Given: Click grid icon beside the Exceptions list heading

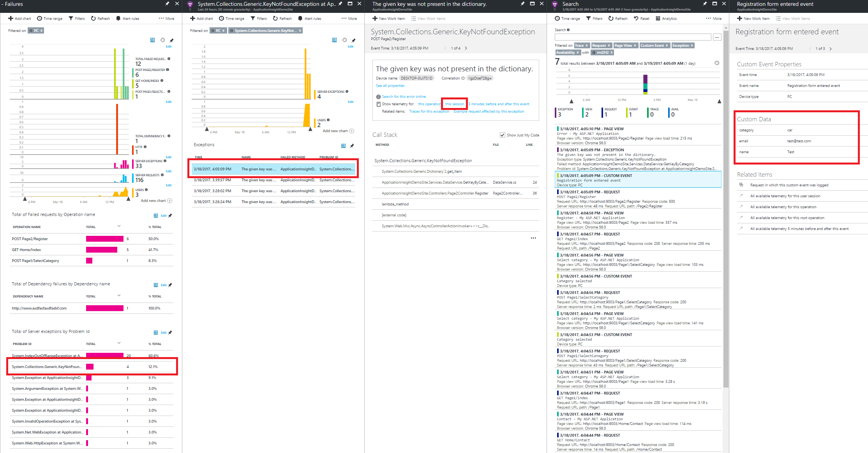Looking at the screenshot, I should click(x=343, y=146).
